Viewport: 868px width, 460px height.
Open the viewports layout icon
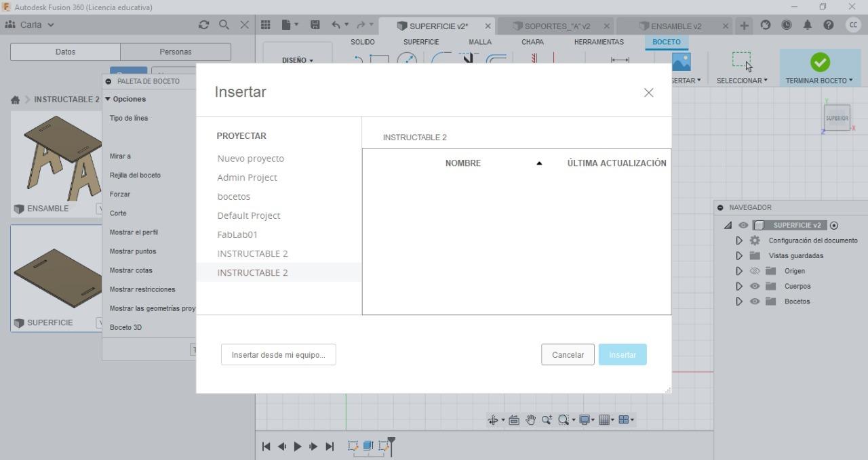pos(624,420)
